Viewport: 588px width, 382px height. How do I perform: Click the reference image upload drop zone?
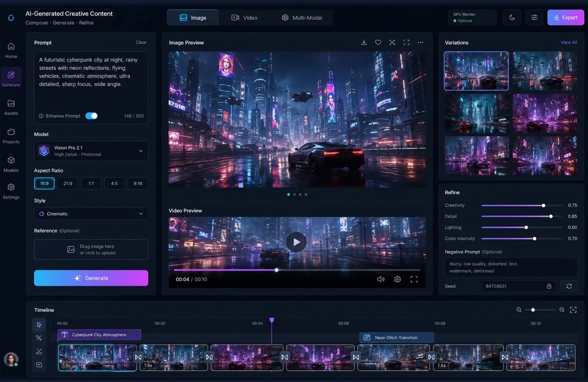91,249
